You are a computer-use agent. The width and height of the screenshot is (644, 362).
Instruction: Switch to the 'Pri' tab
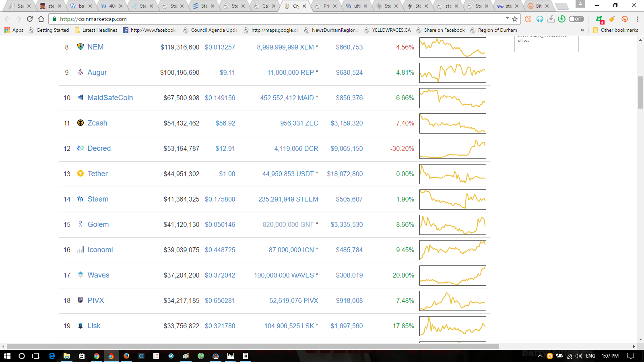(326, 6)
